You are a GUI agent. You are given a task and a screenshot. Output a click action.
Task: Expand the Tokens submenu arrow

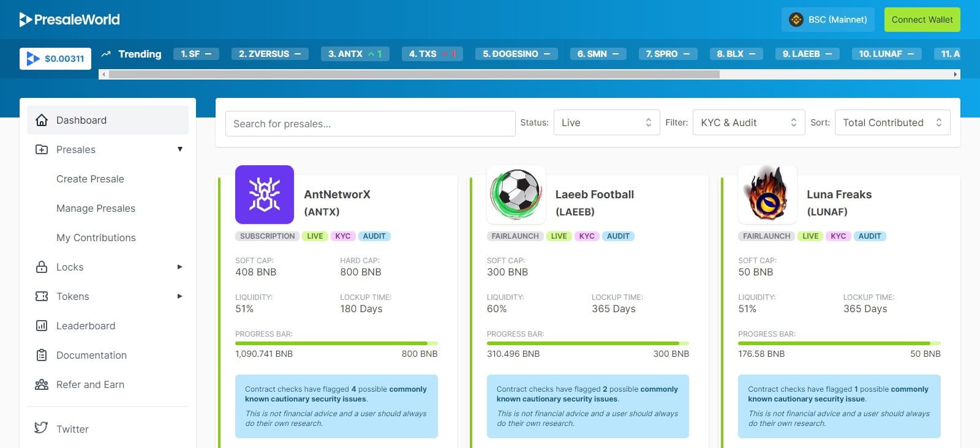pyautogui.click(x=180, y=296)
